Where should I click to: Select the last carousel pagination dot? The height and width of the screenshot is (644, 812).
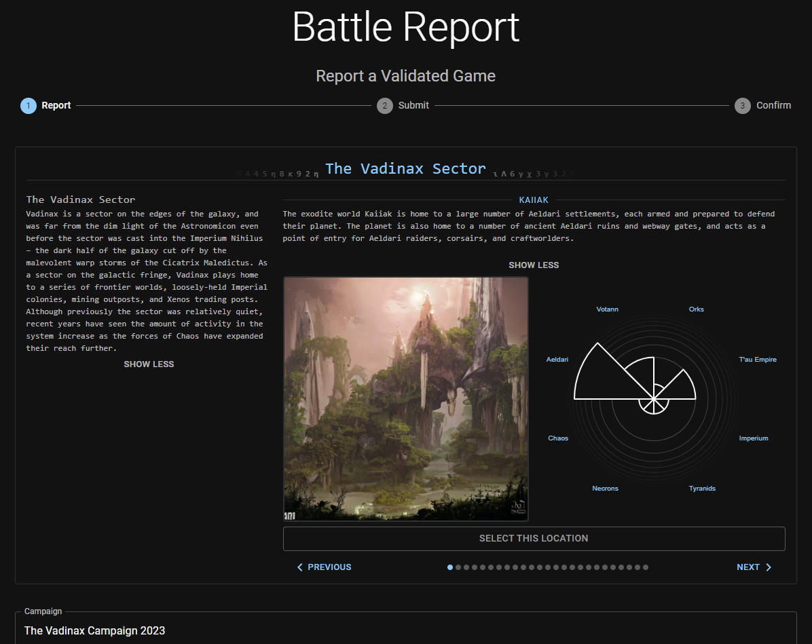coord(646,567)
